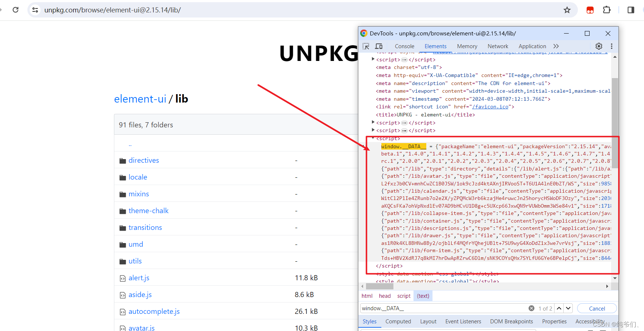Select the (text) breadcrumb

423,296
